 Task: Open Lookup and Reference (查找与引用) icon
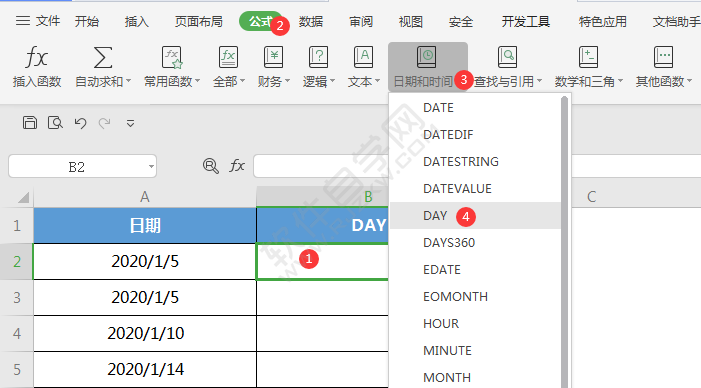[507, 58]
